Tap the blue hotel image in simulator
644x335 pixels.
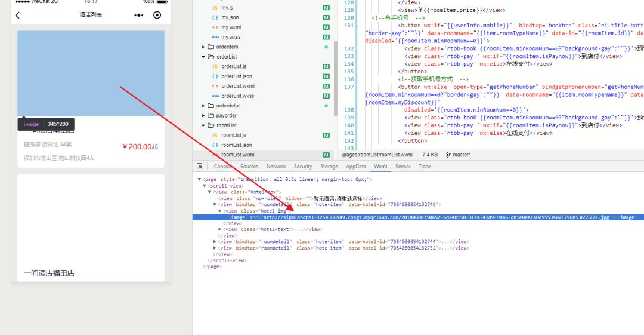(91, 73)
